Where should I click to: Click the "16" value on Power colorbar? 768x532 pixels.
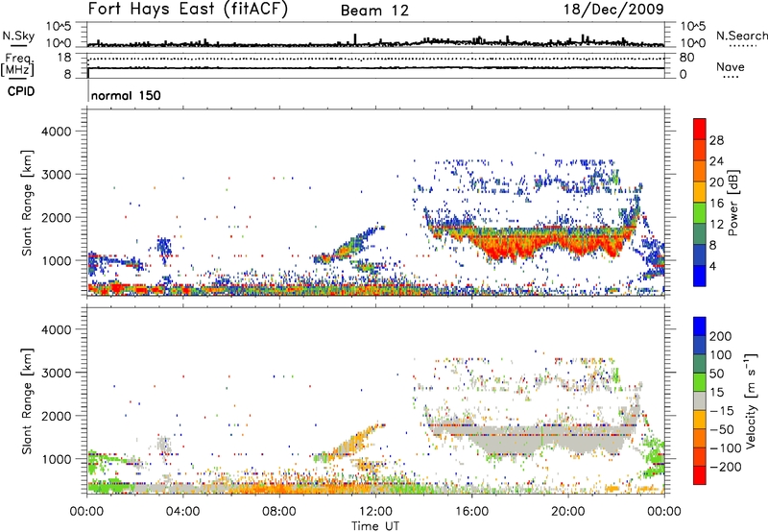[716, 204]
